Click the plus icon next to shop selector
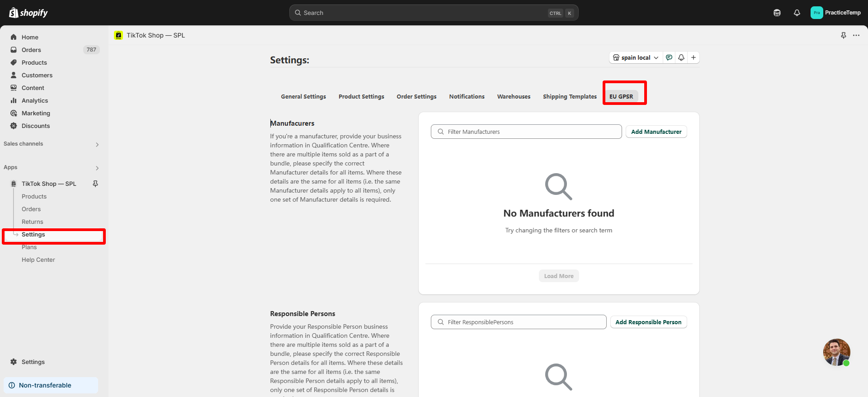The image size is (868, 397). coord(693,57)
